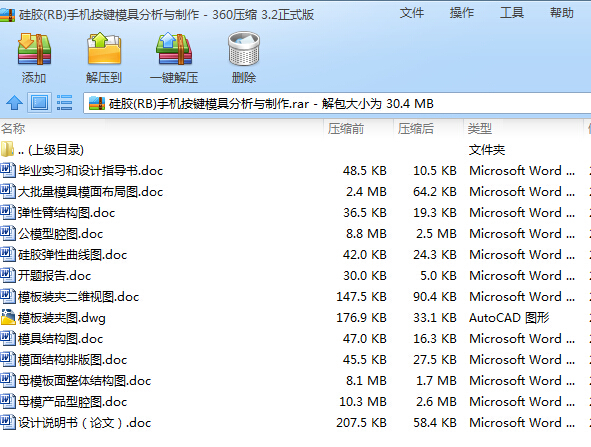Click the 添加 (Add) toolbar icon
591x447 pixels.
coord(34,49)
